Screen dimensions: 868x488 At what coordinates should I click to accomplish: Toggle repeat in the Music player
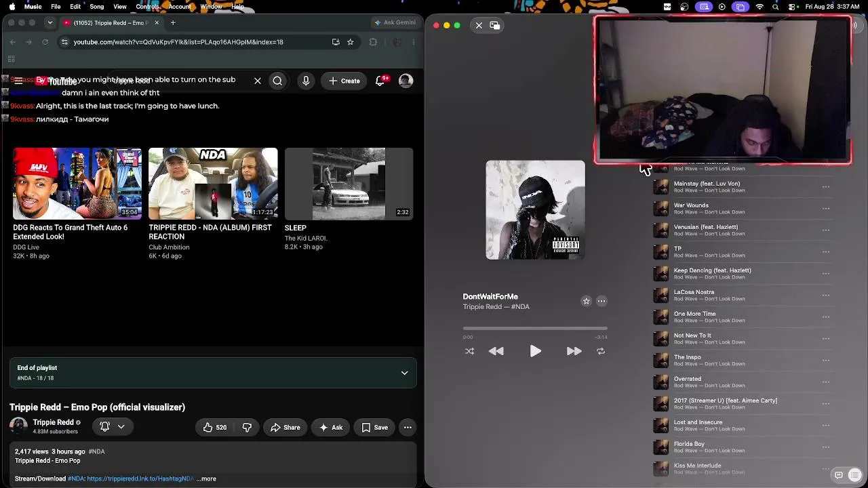601,351
